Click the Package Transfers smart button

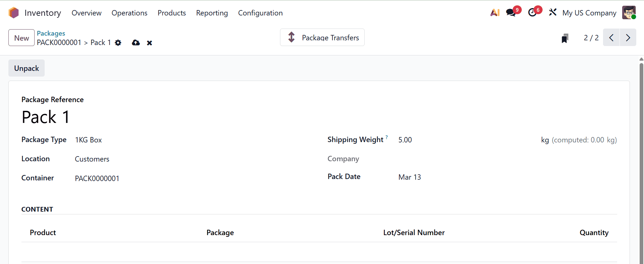point(322,37)
